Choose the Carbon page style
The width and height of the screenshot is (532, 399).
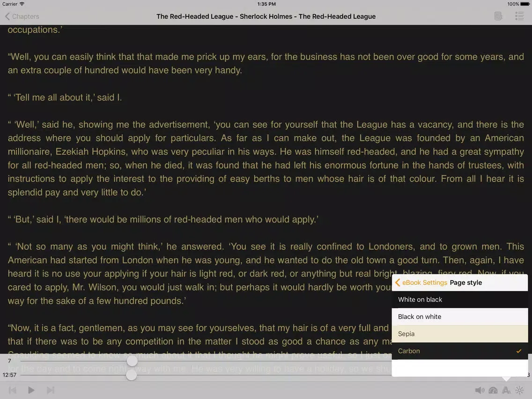point(460,351)
